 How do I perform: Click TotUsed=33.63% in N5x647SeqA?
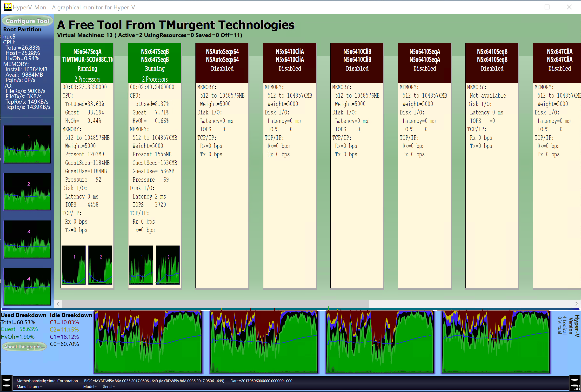tap(85, 104)
